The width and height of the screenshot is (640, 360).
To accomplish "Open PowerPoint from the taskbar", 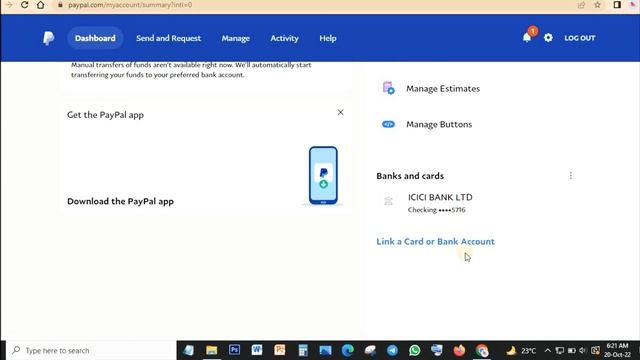I will point(280,350).
